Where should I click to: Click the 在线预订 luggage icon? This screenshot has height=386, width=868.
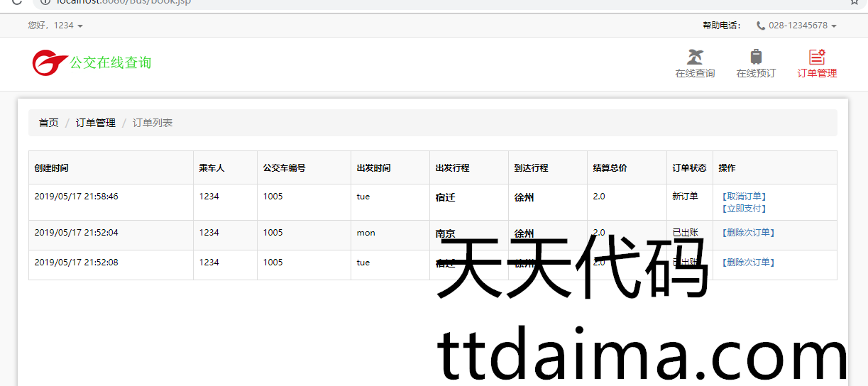click(756, 57)
